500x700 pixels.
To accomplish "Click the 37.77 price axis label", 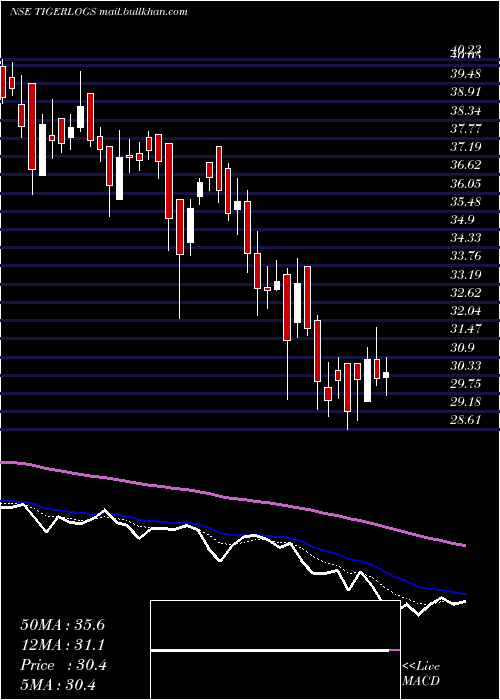I will click(x=465, y=129).
